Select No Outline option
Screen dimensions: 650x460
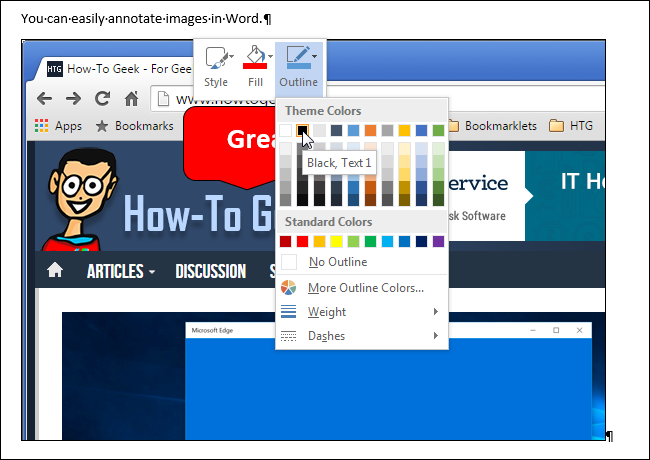click(x=362, y=262)
